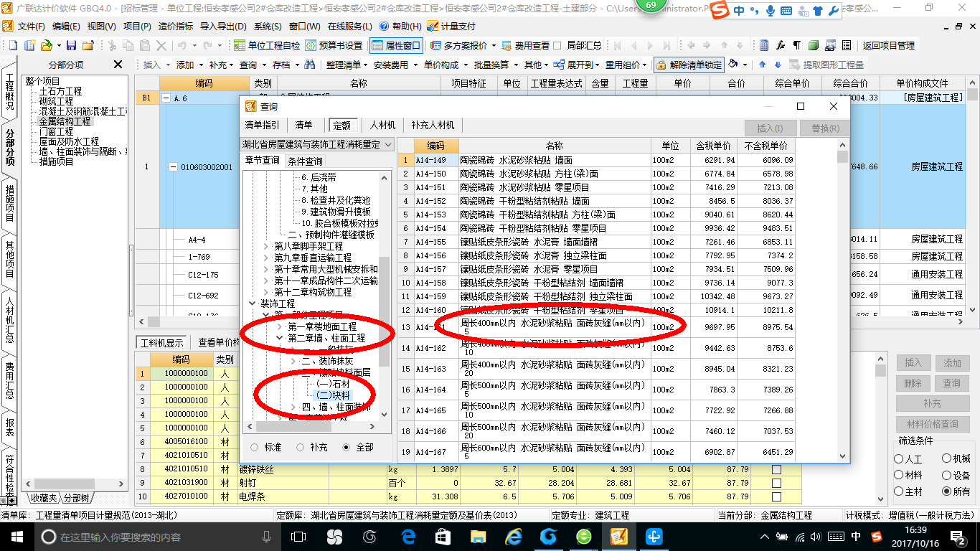The width and height of the screenshot is (980, 551).
Task: Collapse the 装饰工程 tree node
Action: click(253, 303)
